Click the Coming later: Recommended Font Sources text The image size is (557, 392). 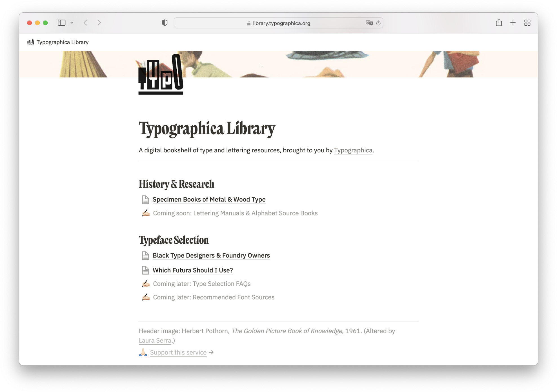(x=214, y=297)
